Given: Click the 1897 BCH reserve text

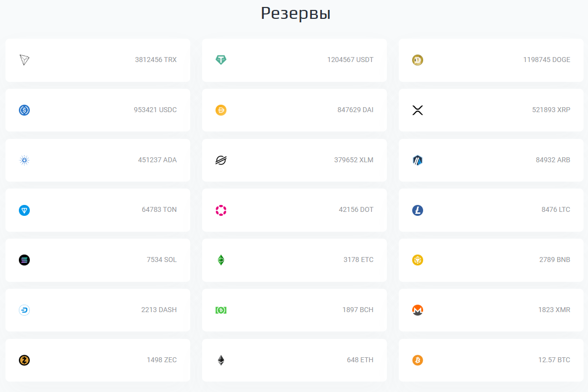Looking at the screenshot, I should coord(358,310).
